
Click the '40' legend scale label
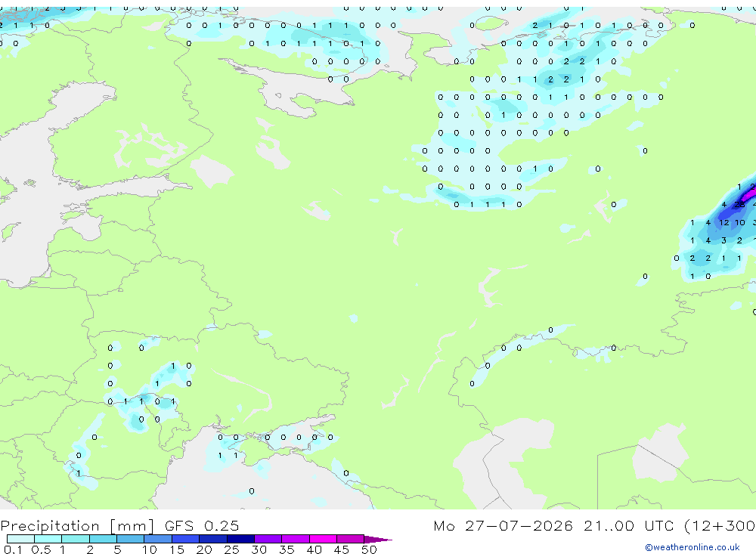click(x=314, y=549)
